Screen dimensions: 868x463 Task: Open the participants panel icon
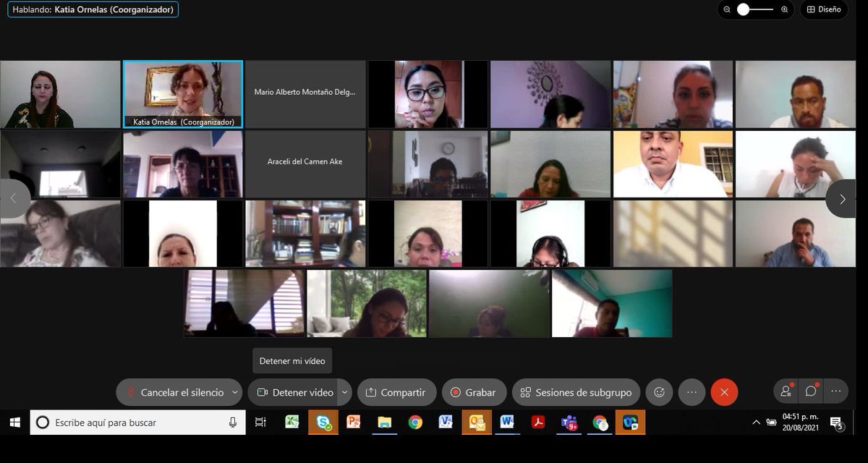(x=786, y=391)
